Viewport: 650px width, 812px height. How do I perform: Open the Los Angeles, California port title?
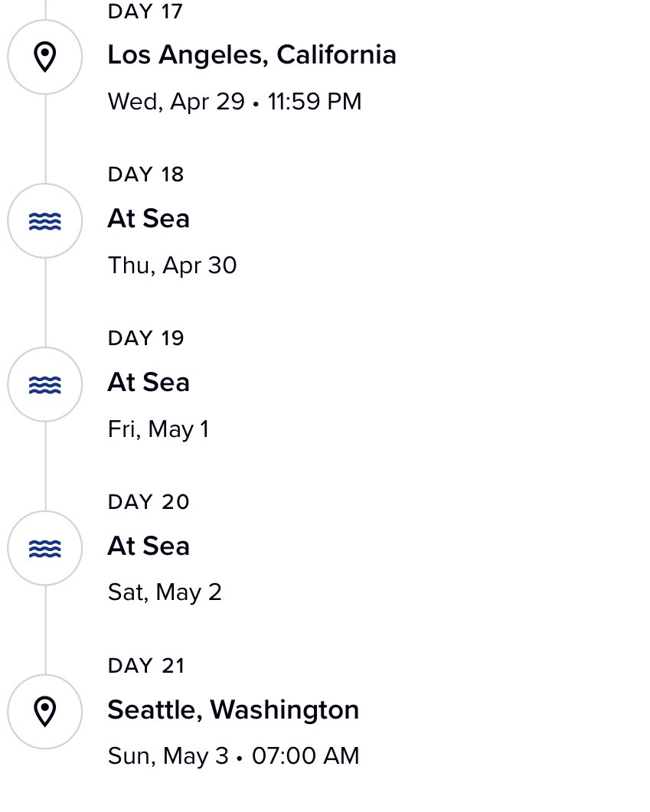coord(252,55)
